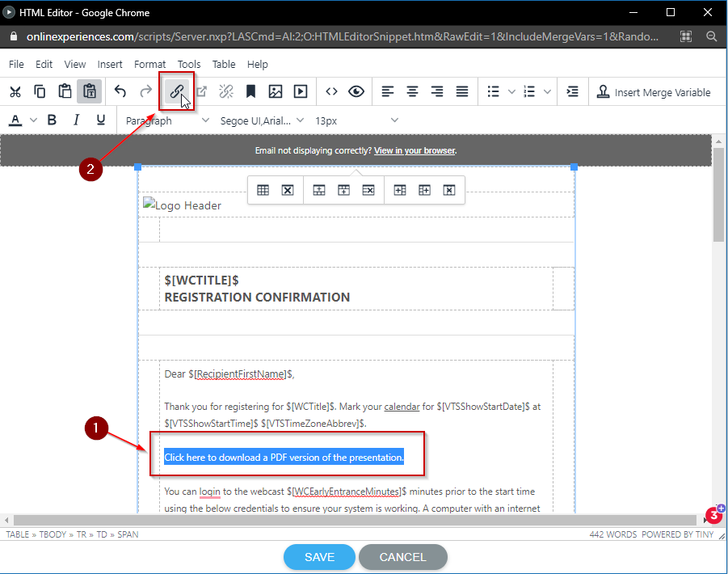Click the Chrome zoom magnifier icon

point(711,36)
